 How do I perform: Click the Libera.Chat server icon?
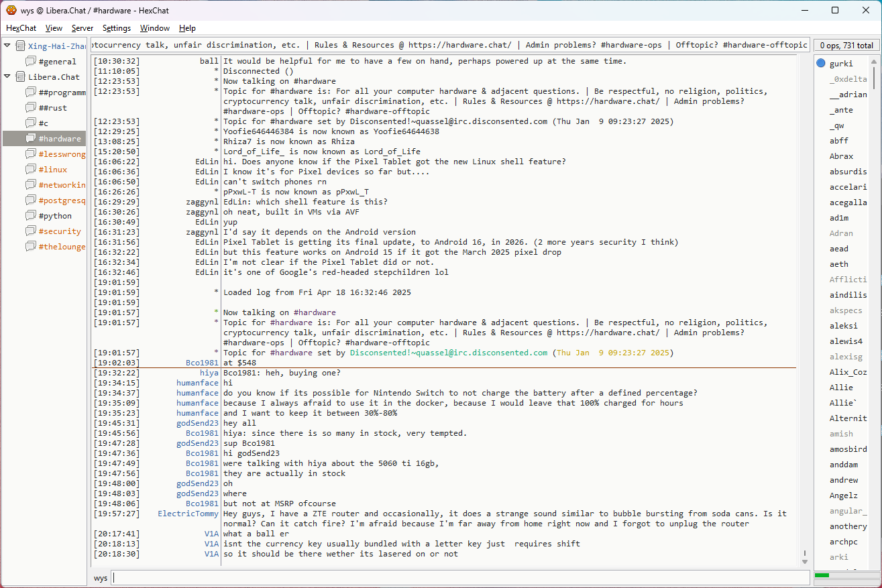tap(20, 77)
